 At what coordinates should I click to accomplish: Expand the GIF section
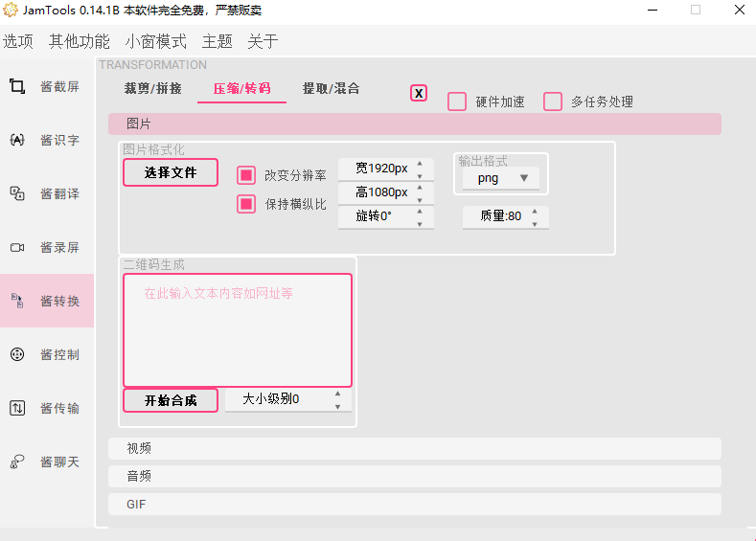(x=415, y=505)
